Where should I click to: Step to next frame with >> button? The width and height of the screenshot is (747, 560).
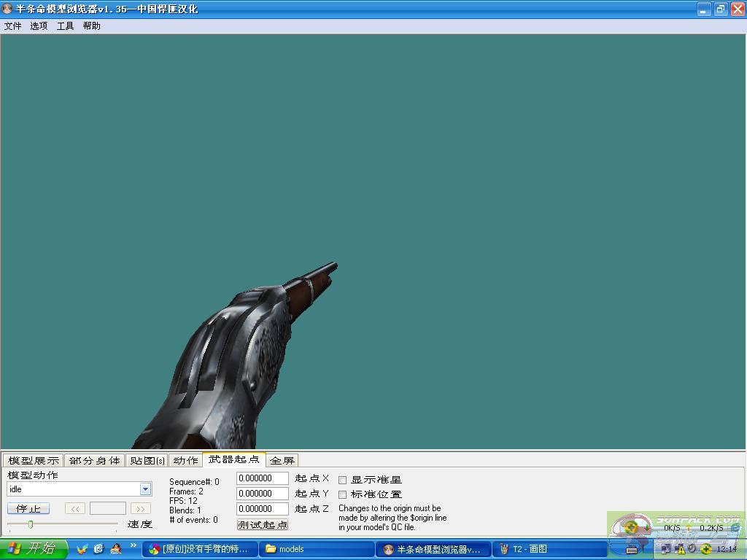coord(141,508)
